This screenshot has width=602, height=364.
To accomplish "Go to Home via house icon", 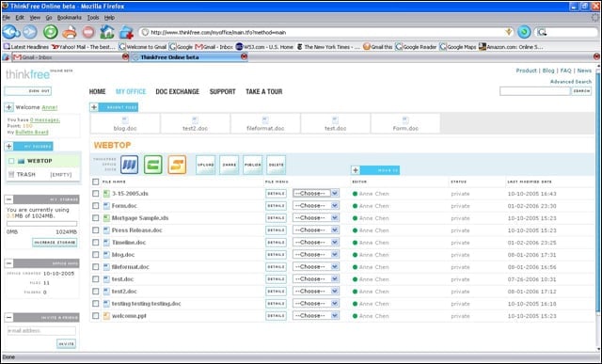I will (x=106, y=32).
